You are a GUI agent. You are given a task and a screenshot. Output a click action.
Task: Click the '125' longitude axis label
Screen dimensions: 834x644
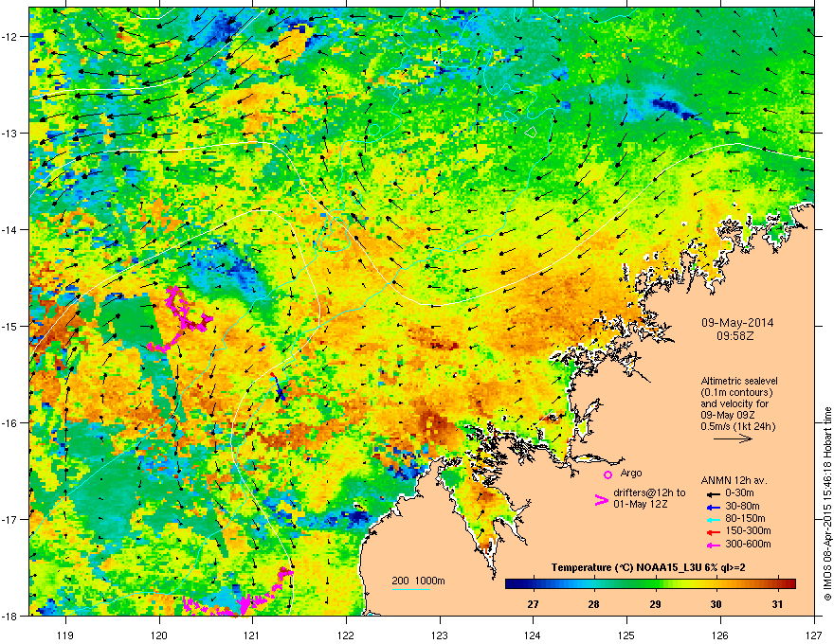(x=626, y=635)
